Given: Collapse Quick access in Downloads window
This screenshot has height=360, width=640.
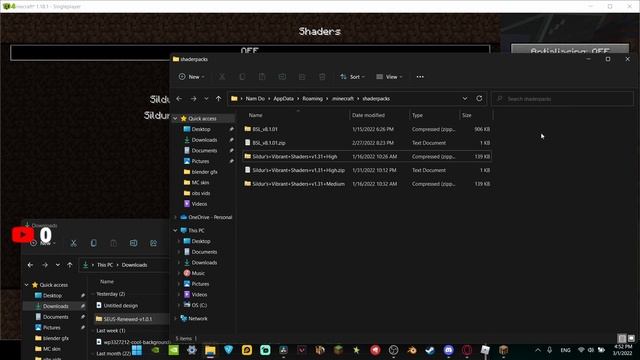Looking at the screenshot, I should 27,285.
